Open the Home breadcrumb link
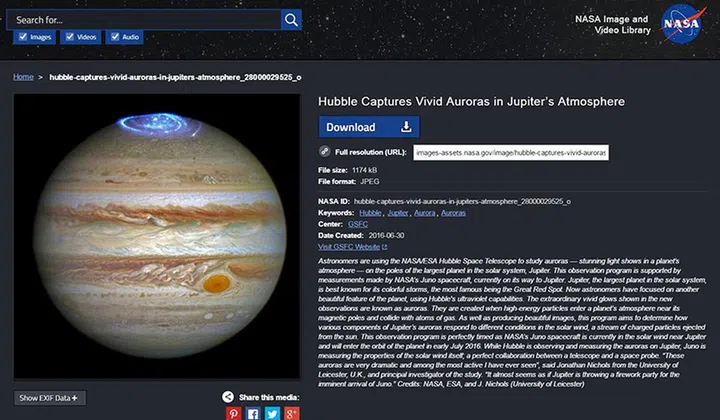The width and height of the screenshot is (720, 420). 22,76
